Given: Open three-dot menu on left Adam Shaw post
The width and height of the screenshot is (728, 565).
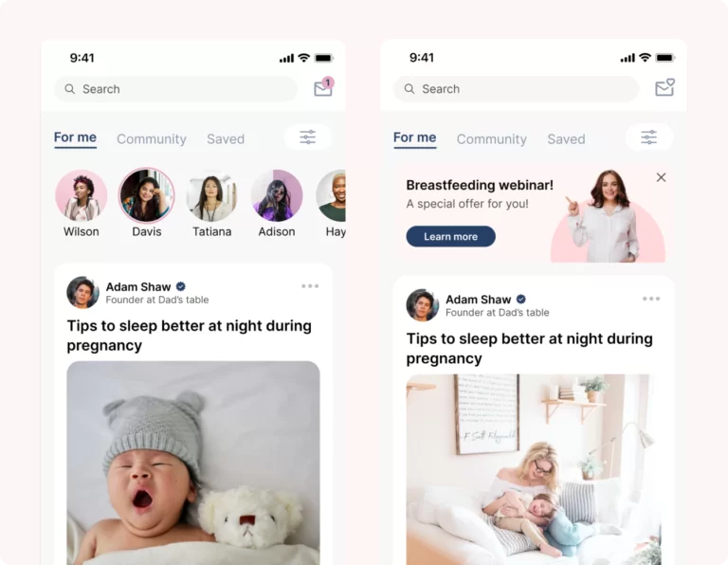Looking at the screenshot, I should click(x=310, y=286).
